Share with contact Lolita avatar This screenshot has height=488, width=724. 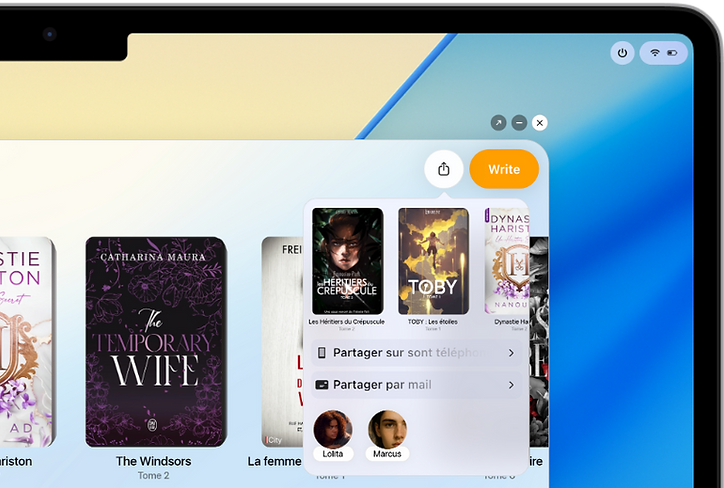332,429
